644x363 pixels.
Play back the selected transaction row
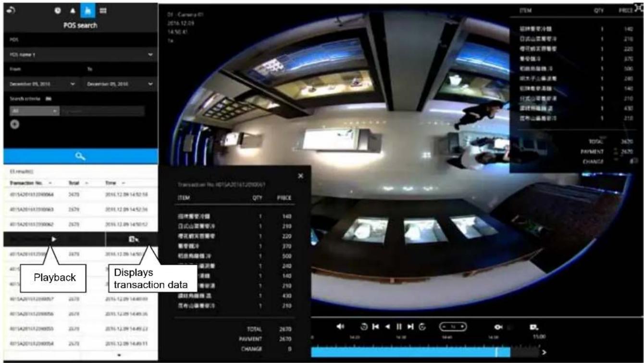pyautogui.click(x=54, y=239)
